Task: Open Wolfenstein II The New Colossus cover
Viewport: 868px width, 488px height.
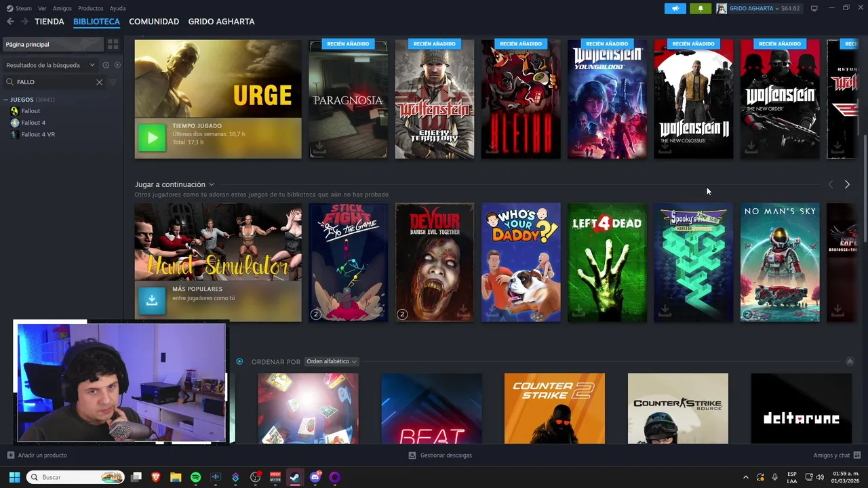Action: [693, 99]
